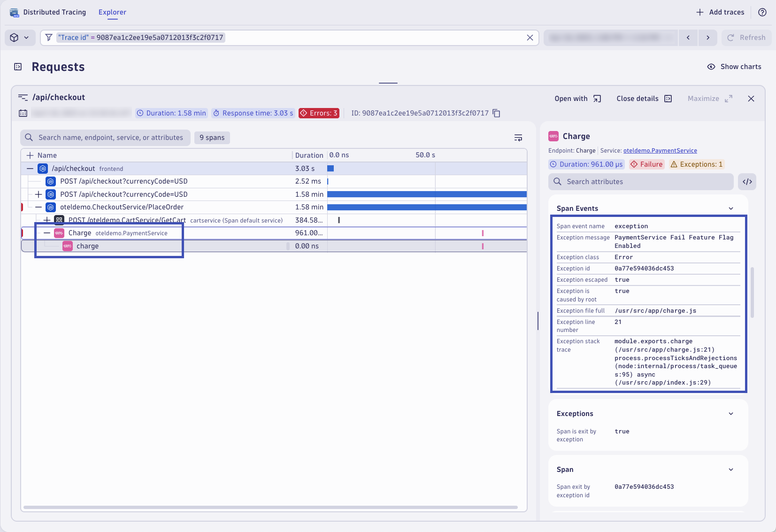Go to next timeframe arrow
Screen dimensions: 776x532
(708, 38)
